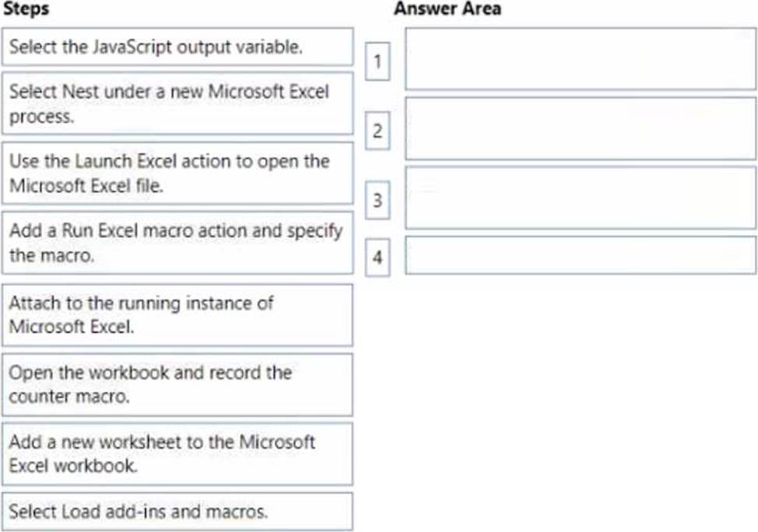
Task: Click the number 1 position marker
Action: click(x=377, y=62)
